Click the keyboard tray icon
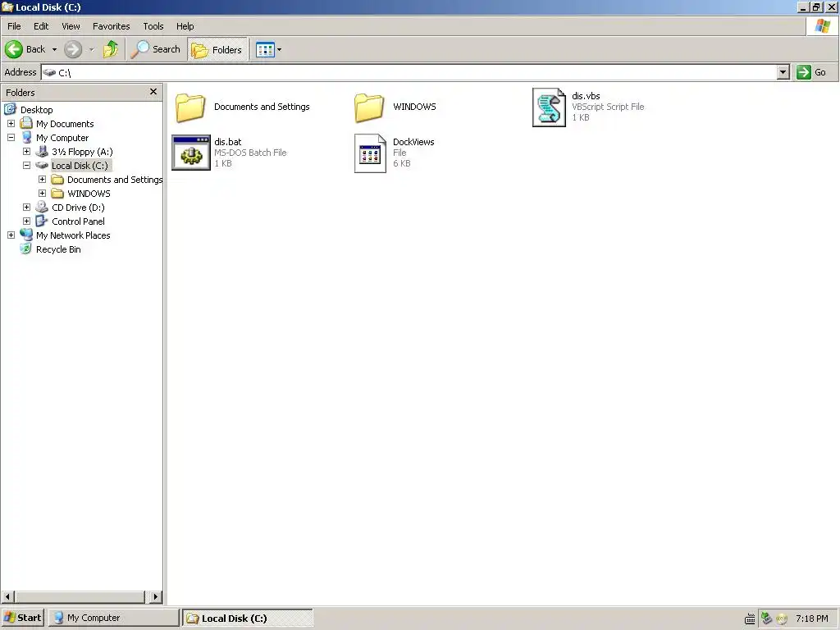 click(750, 619)
